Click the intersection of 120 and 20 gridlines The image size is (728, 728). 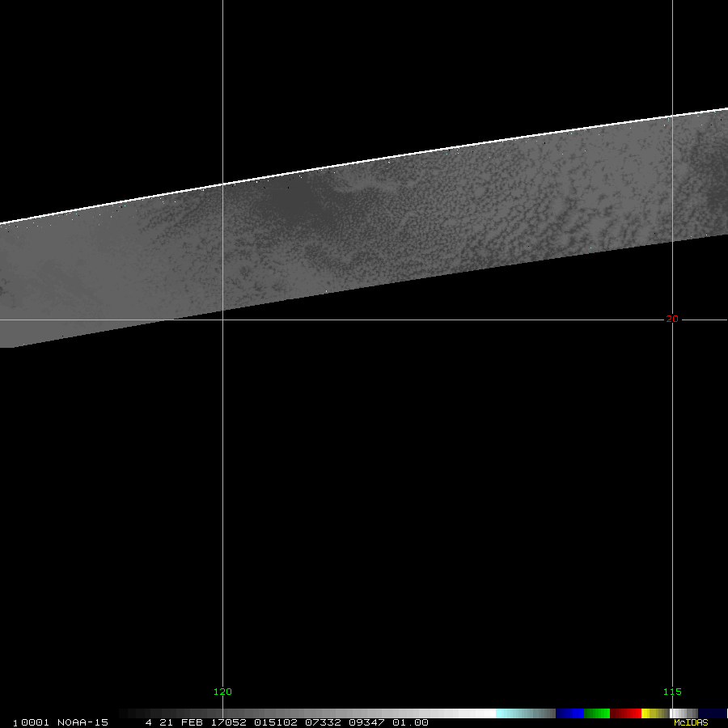[x=222, y=320]
